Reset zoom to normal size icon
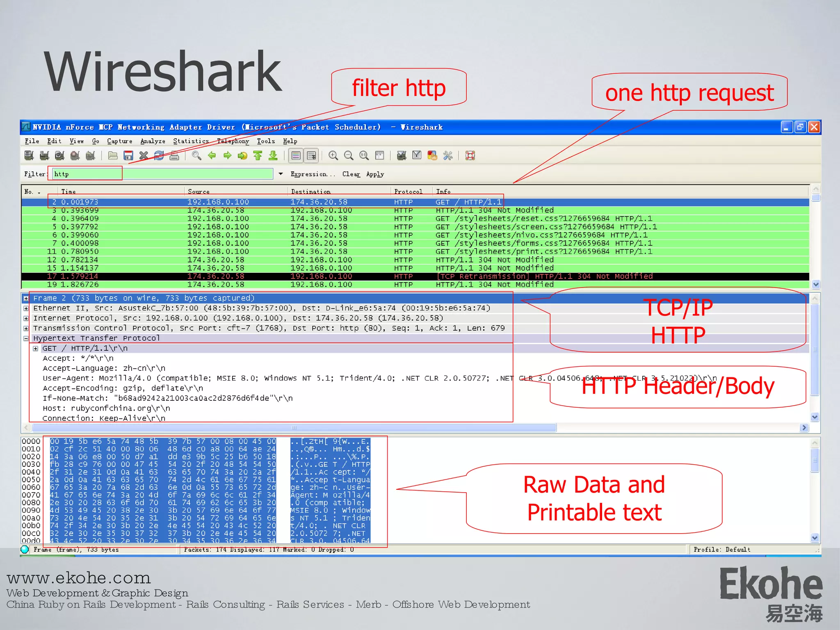This screenshot has height=630, width=840. 364,155
